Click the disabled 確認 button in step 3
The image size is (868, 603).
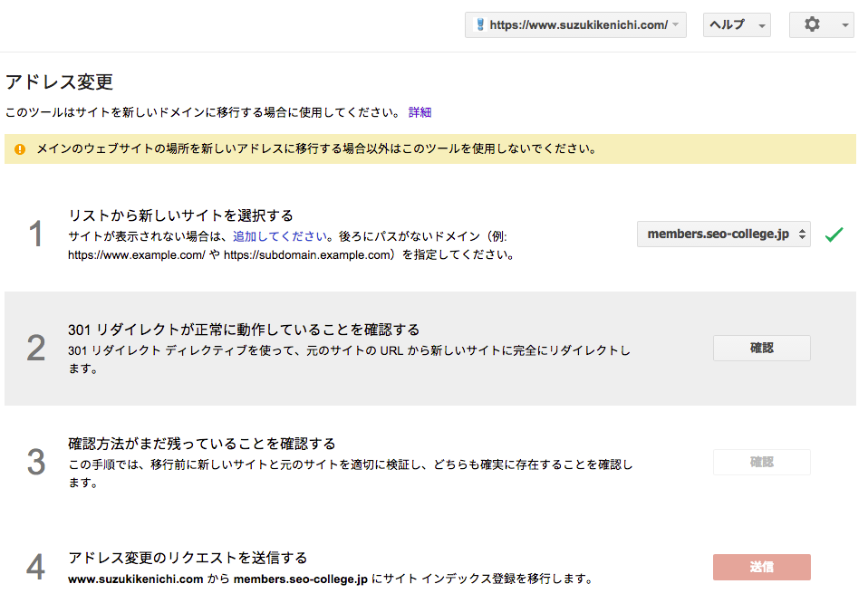[x=762, y=462]
